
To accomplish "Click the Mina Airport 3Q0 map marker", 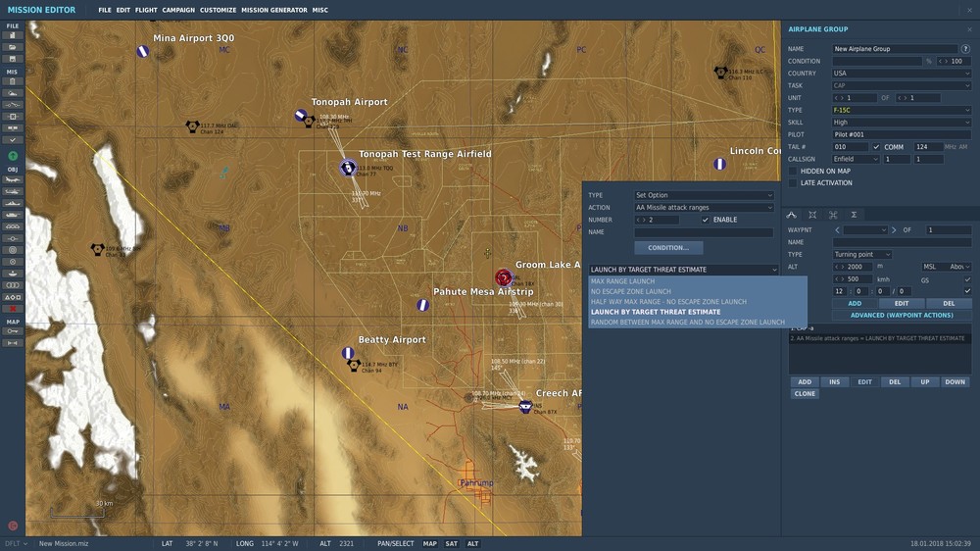I will (x=142, y=51).
